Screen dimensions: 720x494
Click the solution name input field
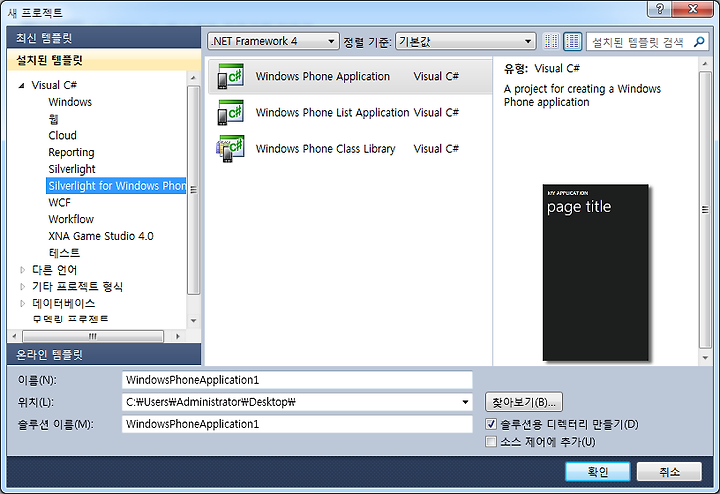point(297,424)
